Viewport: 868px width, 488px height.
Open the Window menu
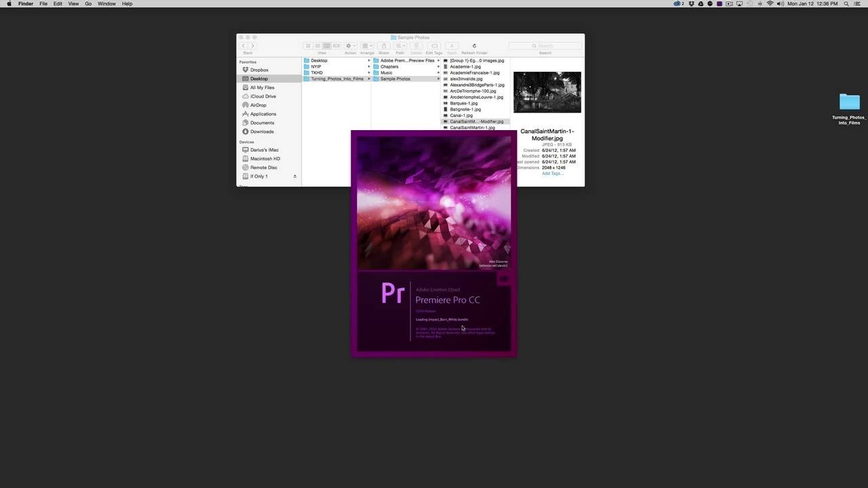(106, 3)
